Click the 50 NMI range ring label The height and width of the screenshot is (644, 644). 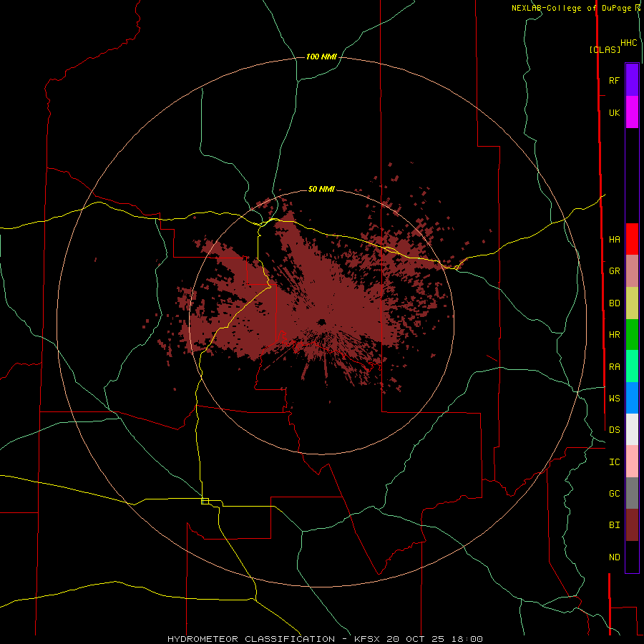tap(321, 189)
